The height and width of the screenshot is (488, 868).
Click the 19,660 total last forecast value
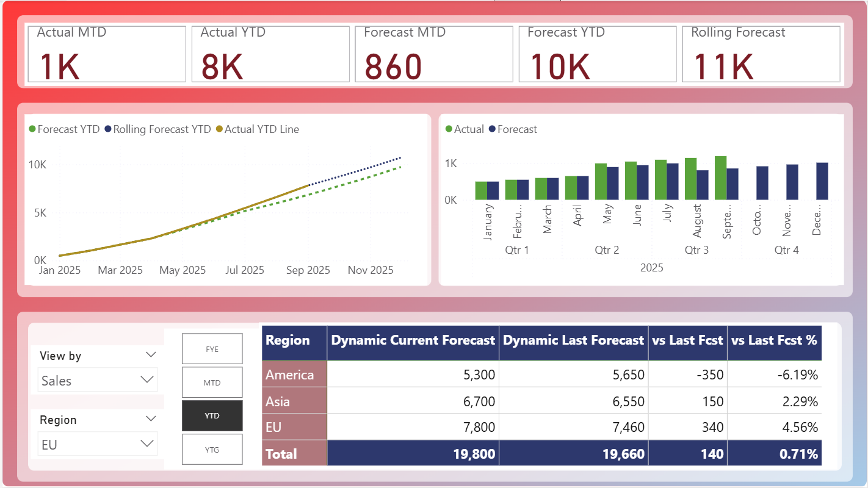(x=622, y=454)
